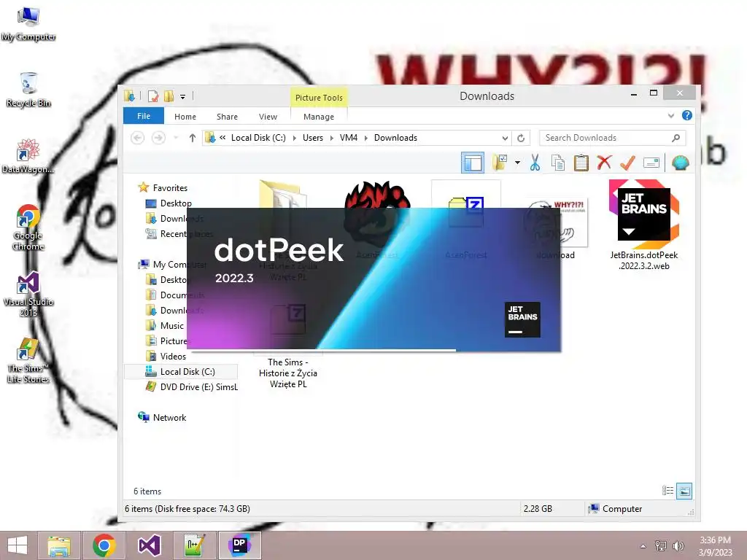The image size is (747, 560).
Task: Open the View ribbon tab
Action: tap(268, 117)
